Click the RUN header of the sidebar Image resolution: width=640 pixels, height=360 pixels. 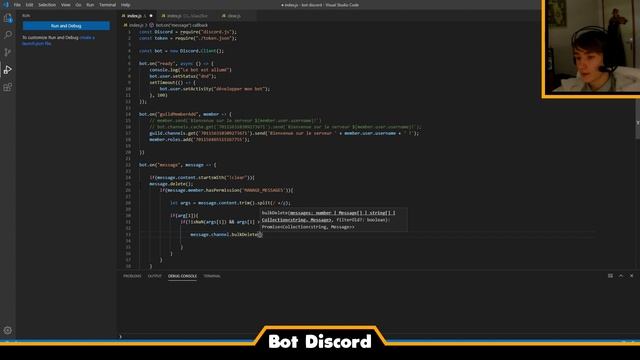(26, 16)
